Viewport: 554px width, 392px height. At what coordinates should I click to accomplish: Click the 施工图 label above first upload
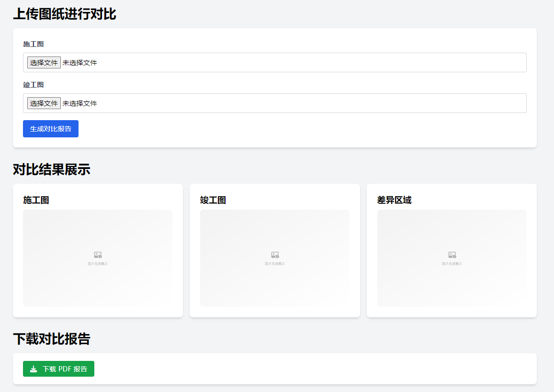click(x=34, y=44)
